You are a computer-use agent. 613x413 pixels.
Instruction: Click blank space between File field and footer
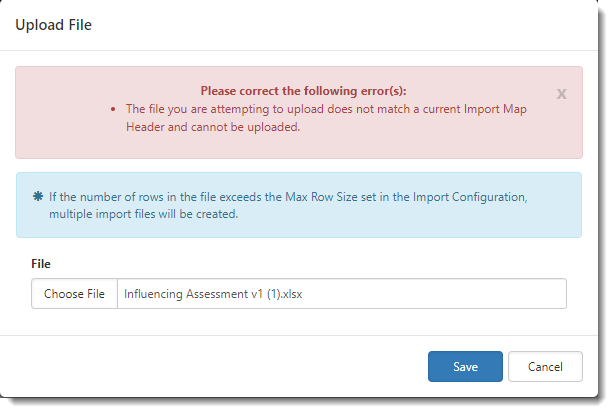pos(300,322)
